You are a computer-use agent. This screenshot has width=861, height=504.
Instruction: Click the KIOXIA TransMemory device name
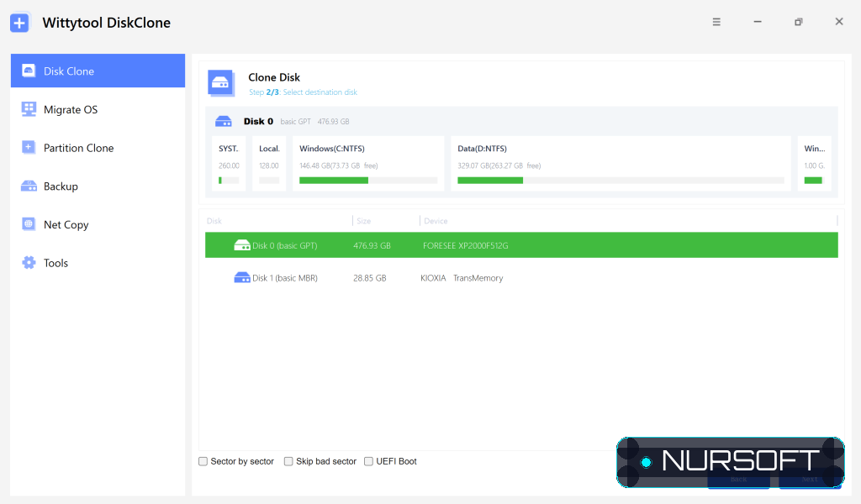point(462,278)
